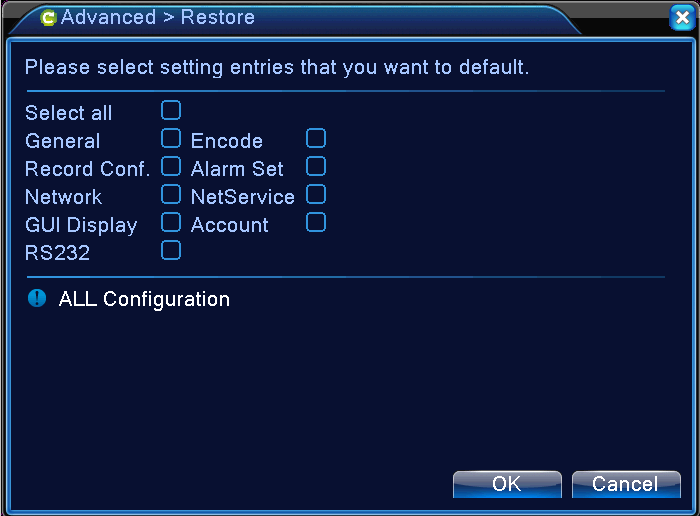Image resolution: width=700 pixels, height=516 pixels.
Task: Mark the Network checkbox
Action: [171, 194]
